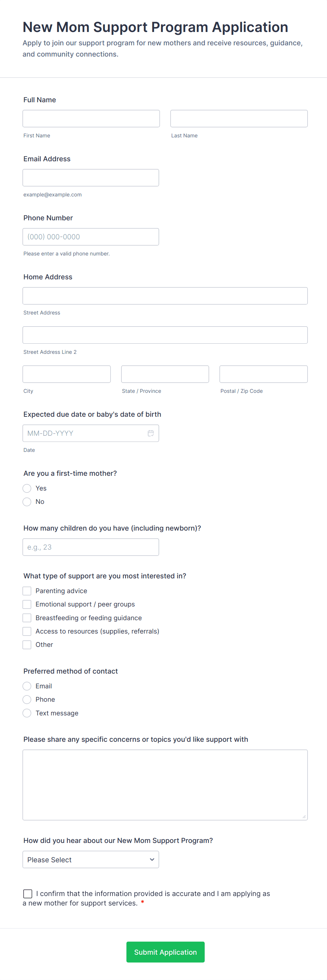
Task: Focus the Last Name input
Action: pos(239,119)
